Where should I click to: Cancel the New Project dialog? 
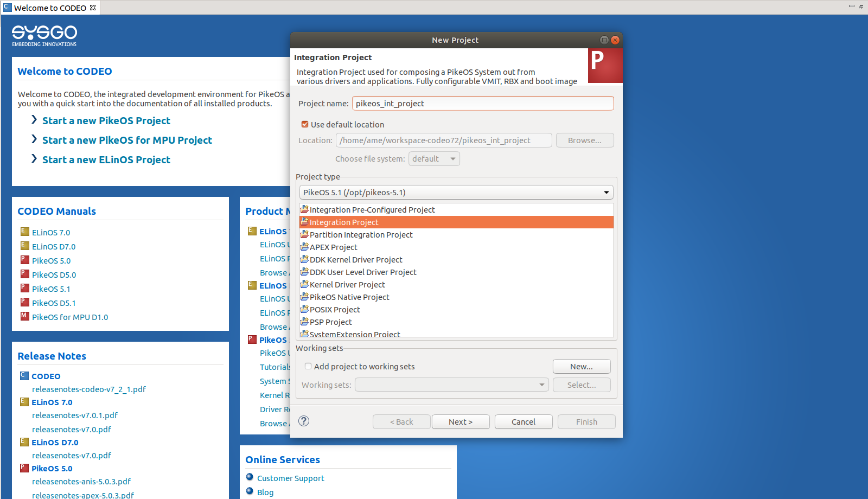[x=524, y=422]
